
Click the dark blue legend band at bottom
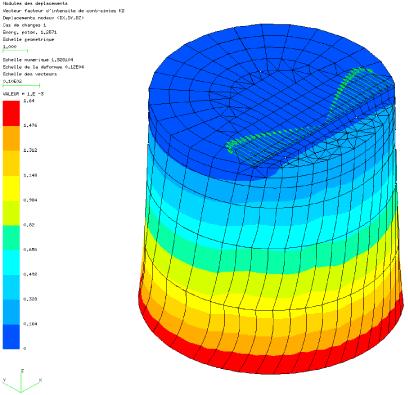pos(11,337)
